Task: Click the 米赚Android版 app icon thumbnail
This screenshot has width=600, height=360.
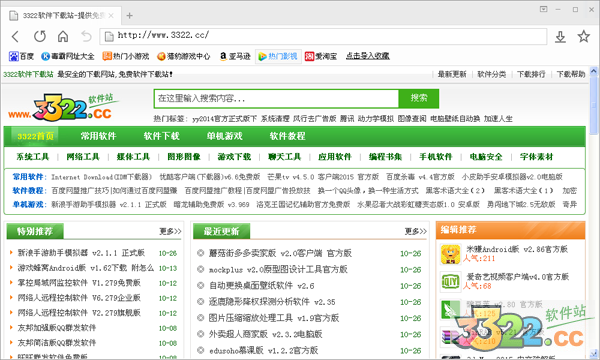Action: (x=450, y=254)
